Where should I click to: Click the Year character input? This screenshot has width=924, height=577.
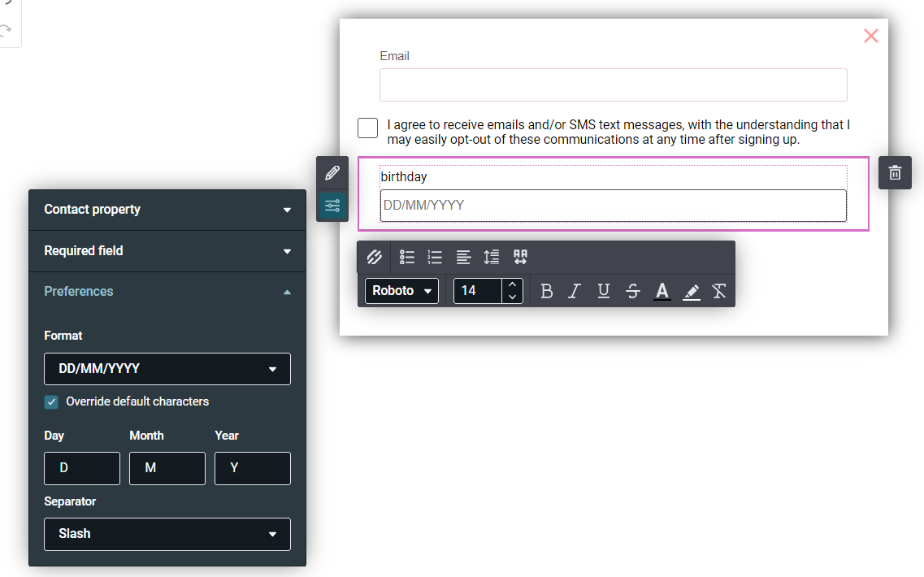pyautogui.click(x=252, y=469)
